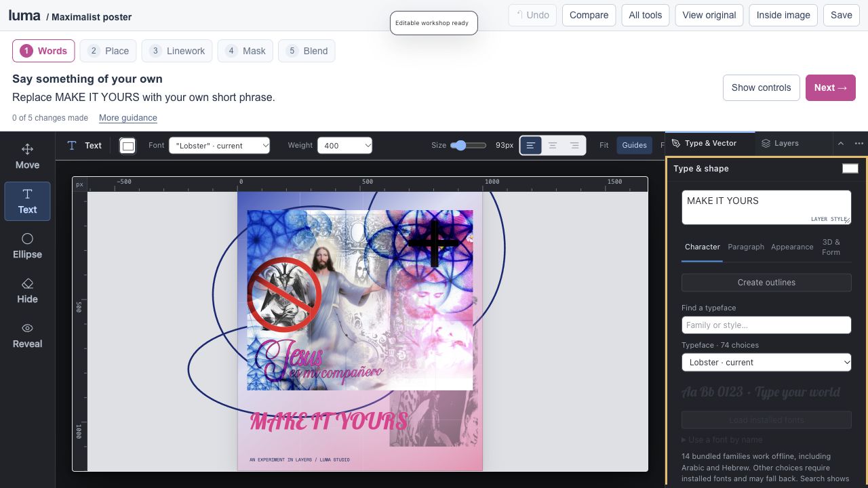Screen dimensions: 868x488
Task: Open All tools
Action: pyautogui.click(x=646, y=15)
